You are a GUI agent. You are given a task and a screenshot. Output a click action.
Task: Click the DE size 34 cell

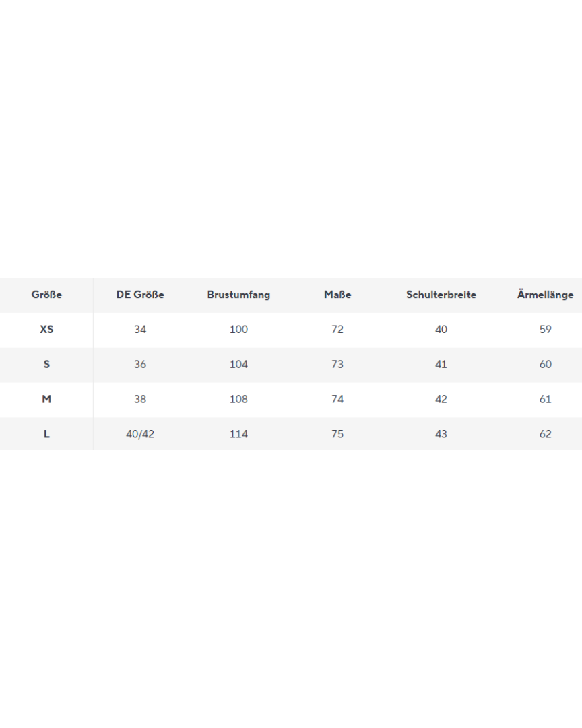[140, 330]
